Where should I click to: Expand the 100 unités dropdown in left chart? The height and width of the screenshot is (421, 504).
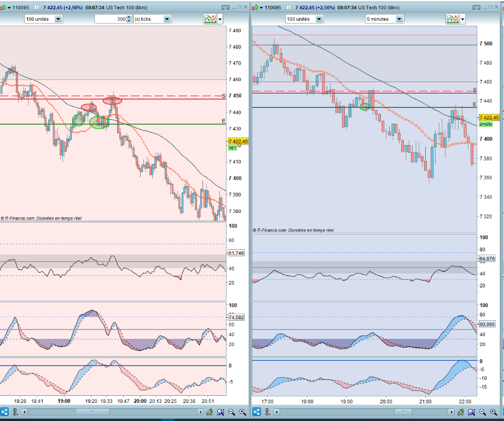pyautogui.click(x=58, y=19)
